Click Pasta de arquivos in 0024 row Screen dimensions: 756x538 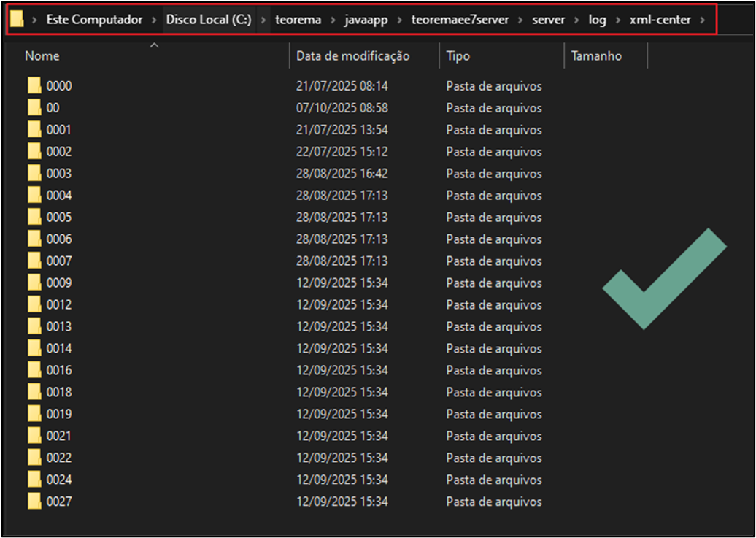coord(494,480)
